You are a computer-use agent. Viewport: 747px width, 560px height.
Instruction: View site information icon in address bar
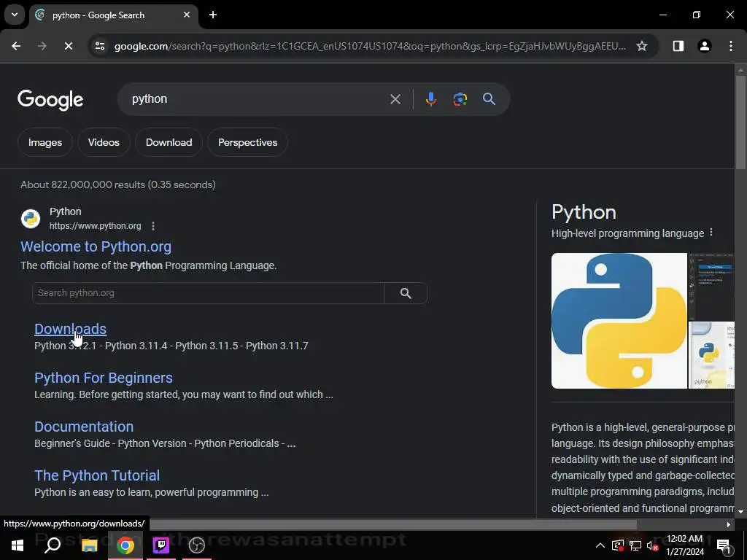[x=100, y=46]
